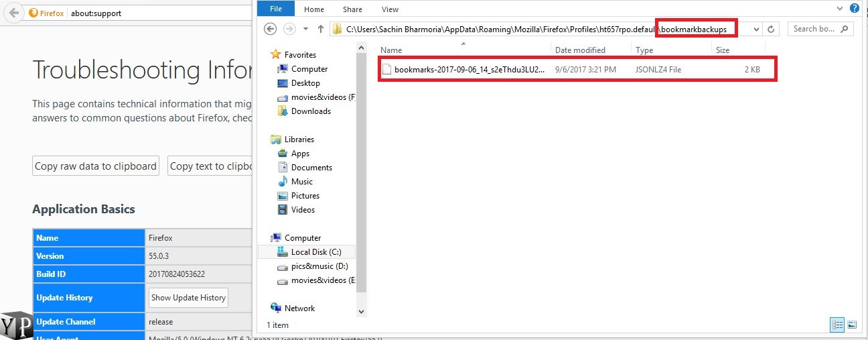This screenshot has width=868, height=340.
Task: Click the 2 KB size cell
Action: [752, 69]
